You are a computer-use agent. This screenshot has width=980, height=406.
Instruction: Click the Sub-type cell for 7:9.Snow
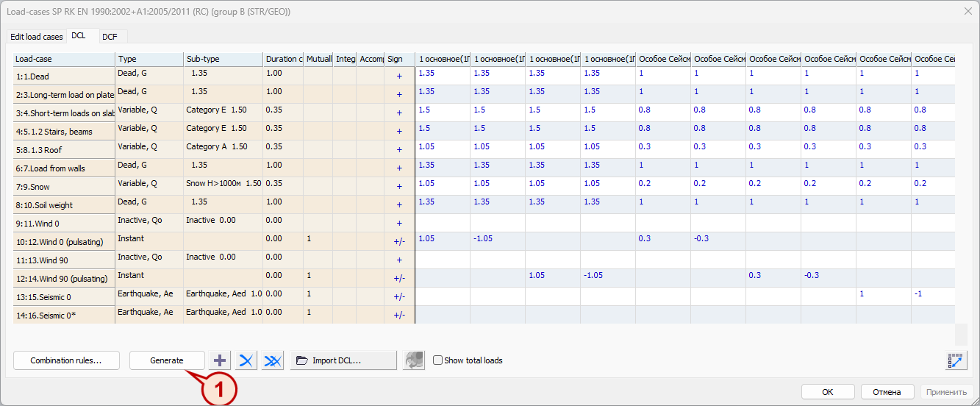pyautogui.click(x=223, y=183)
